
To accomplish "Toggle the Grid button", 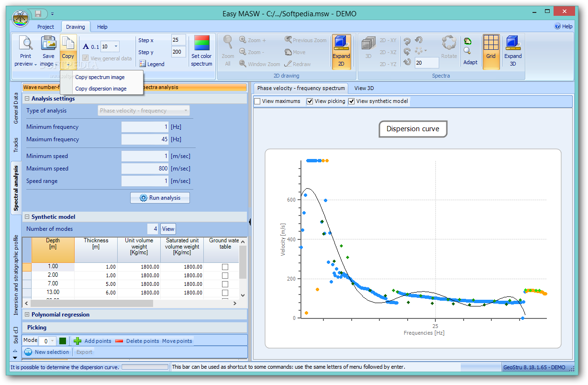I will (491, 52).
